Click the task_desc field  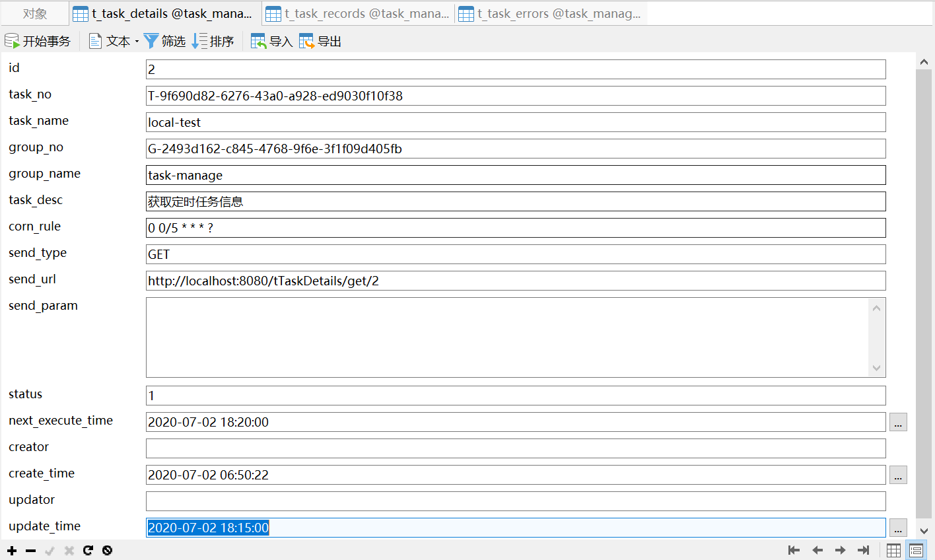coord(516,201)
